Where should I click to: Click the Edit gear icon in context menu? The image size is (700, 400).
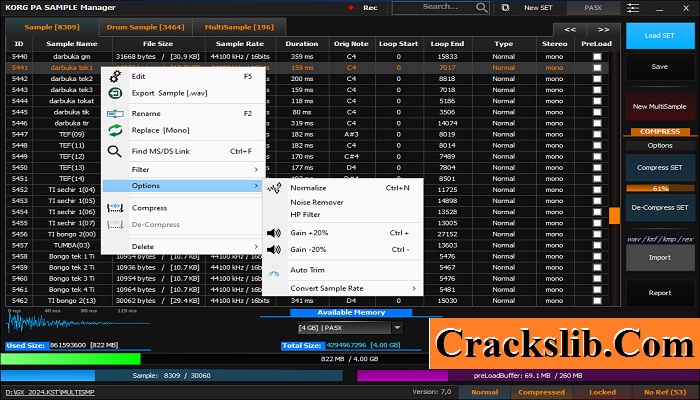click(115, 76)
